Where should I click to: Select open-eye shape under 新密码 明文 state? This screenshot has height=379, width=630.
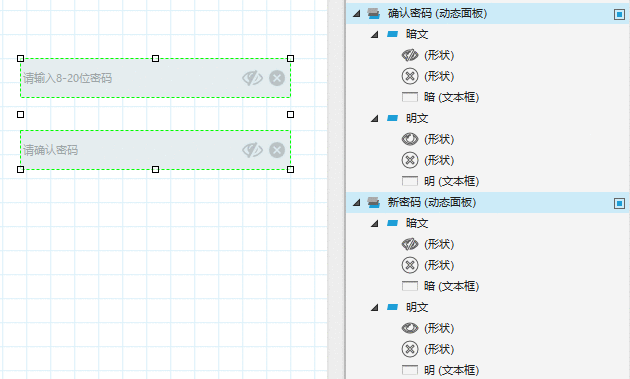click(x=410, y=328)
